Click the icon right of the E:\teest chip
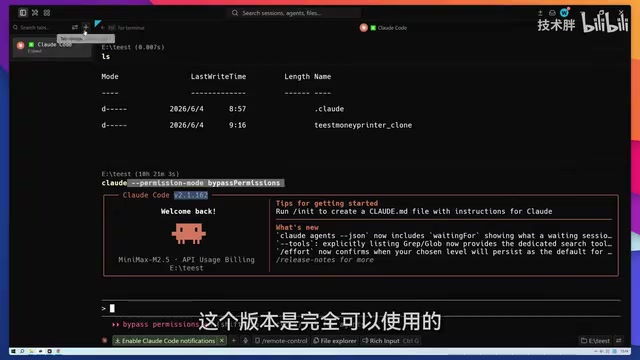The image size is (640, 360). 619,340
